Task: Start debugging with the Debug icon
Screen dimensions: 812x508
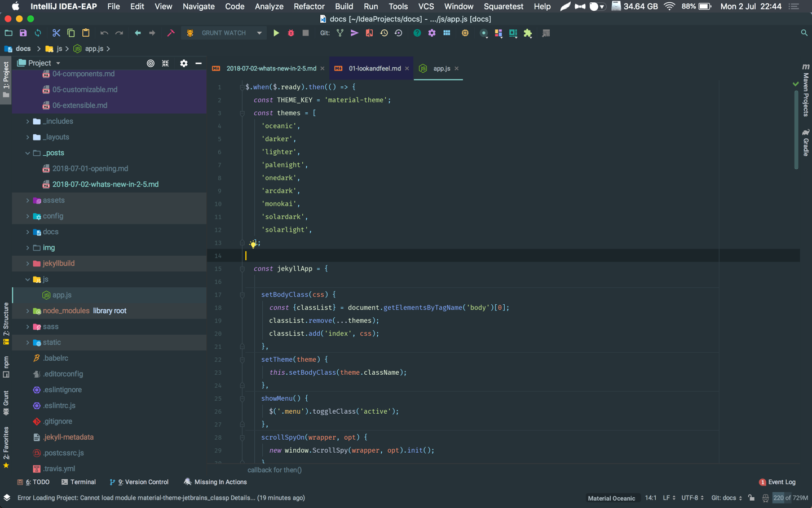Action: [x=290, y=33]
